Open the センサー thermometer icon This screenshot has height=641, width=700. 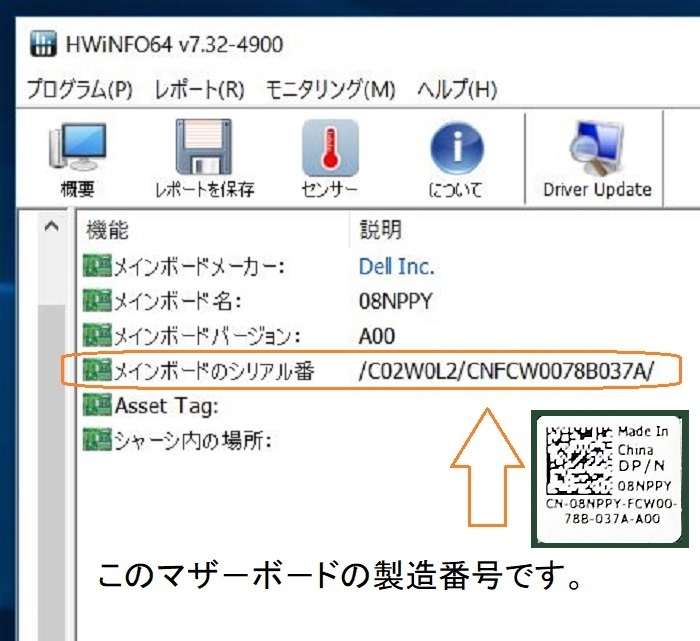[x=330, y=148]
